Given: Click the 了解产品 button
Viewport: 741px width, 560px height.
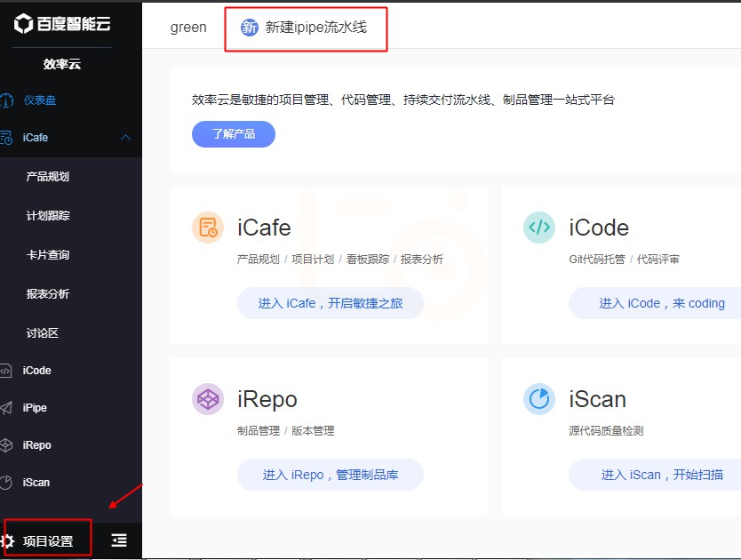Looking at the screenshot, I should click(x=234, y=134).
